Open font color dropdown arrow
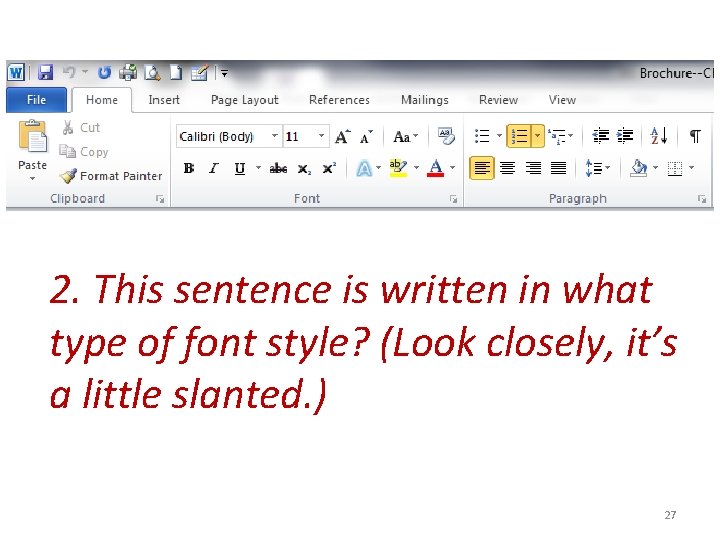This screenshot has height=540, width=720. coord(452,168)
